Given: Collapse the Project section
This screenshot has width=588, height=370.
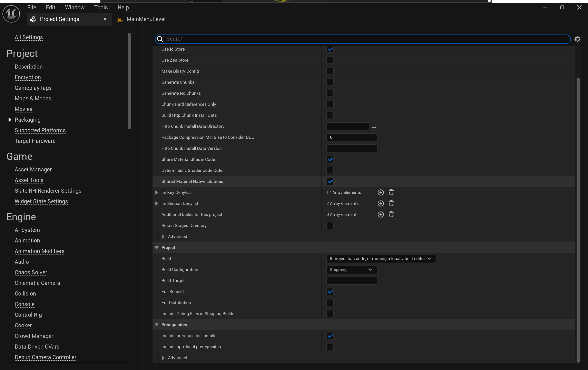Looking at the screenshot, I should [157, 248].
